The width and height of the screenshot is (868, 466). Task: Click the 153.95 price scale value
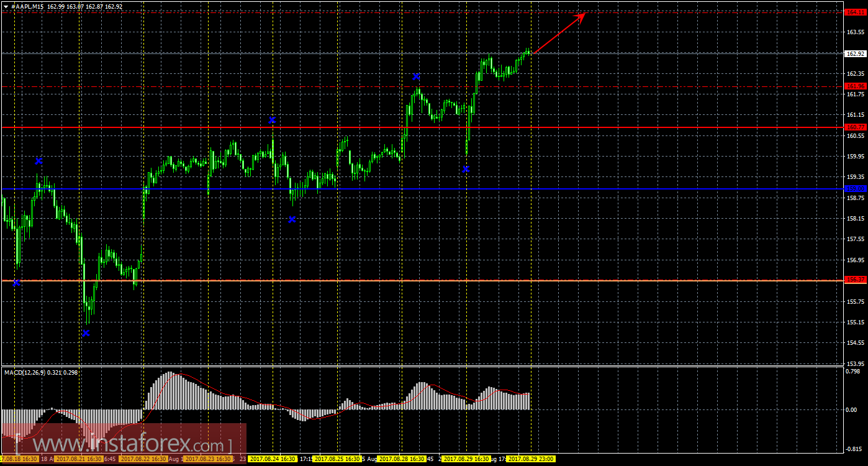click(x=855, y=363)
